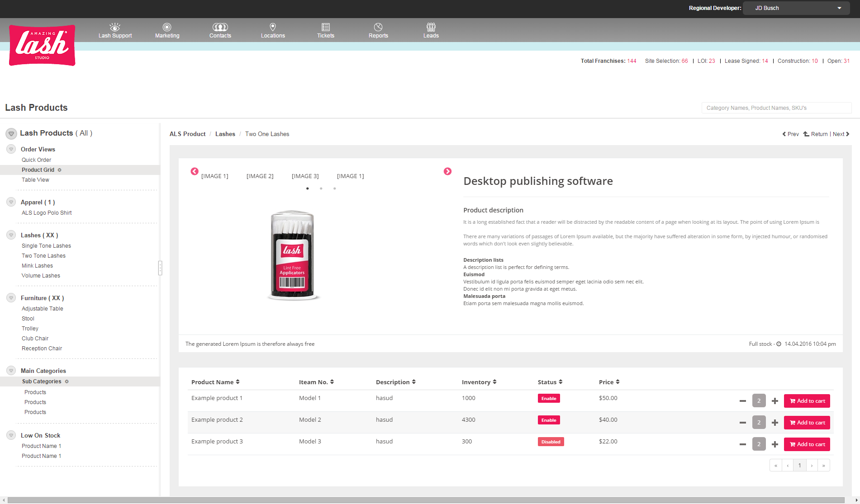
Task: Select the [IMAGE 3] thumbnail
Action: [x=305, y=176]
